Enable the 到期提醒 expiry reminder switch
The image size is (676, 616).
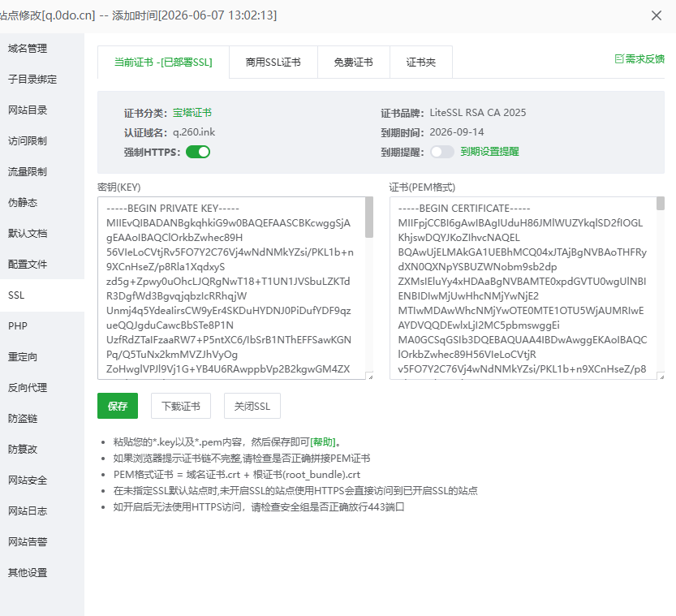(x=442, y=152)
